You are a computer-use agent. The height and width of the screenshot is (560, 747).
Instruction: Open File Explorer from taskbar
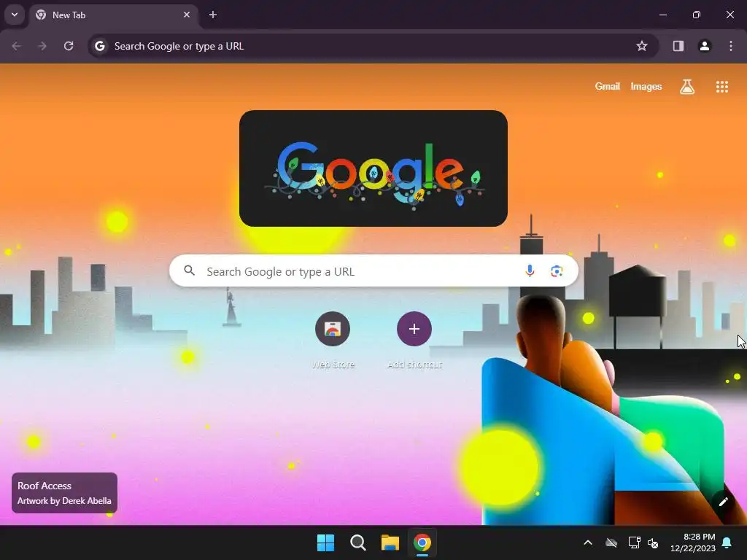click(390, 542)
